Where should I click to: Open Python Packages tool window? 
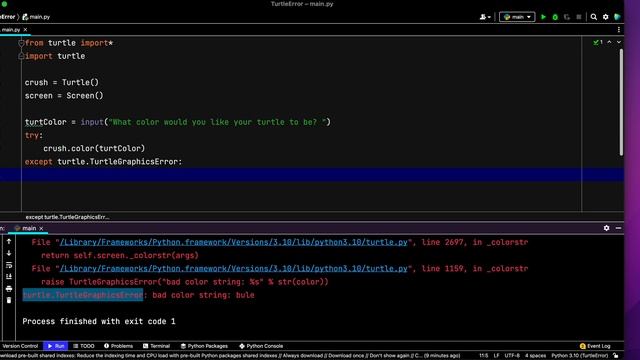point(204,346)
